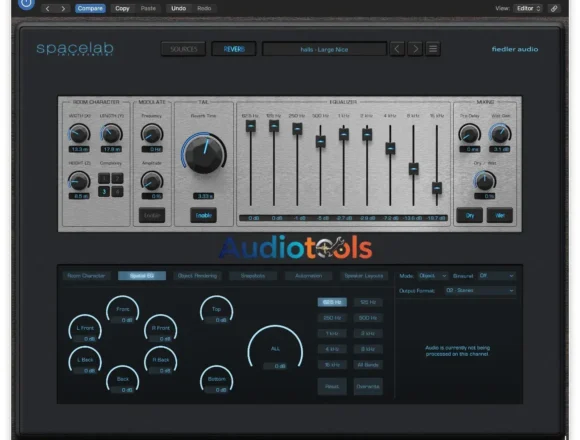Click the Redo button
580x440 pixels.
(204, 9)
